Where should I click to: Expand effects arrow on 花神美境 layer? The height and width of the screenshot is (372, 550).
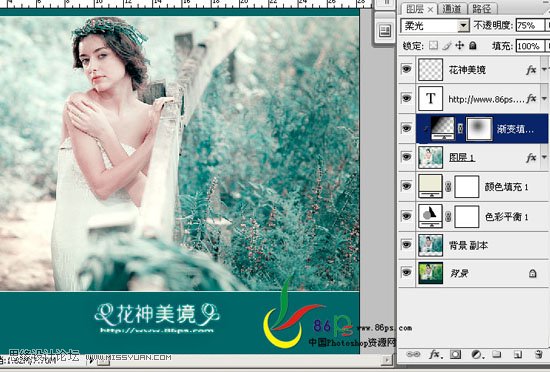tap(544, 69)
